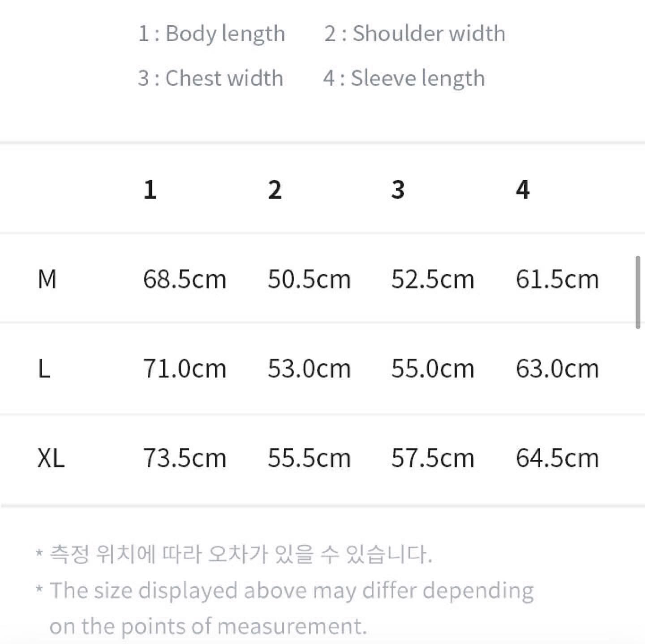Click the "1 : Body length" legend
The width and height of the screenshot is (645, 644).
211,34
